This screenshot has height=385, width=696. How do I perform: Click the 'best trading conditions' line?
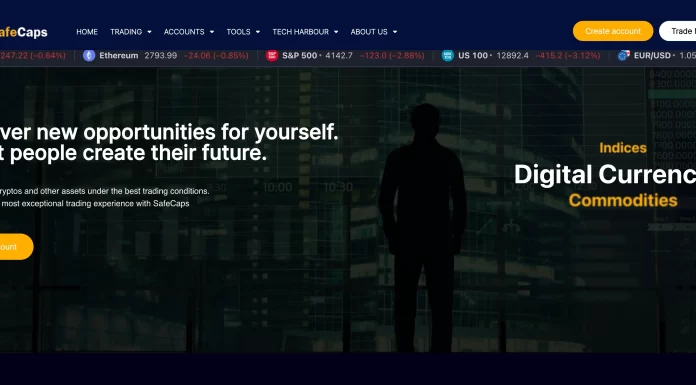104,191
